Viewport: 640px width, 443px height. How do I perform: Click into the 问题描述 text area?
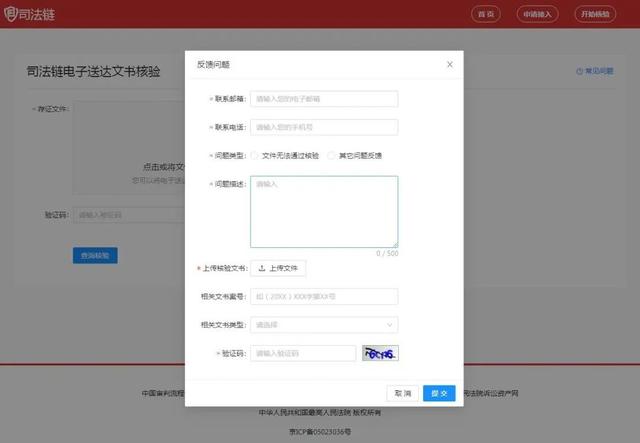tap(324, 211)
